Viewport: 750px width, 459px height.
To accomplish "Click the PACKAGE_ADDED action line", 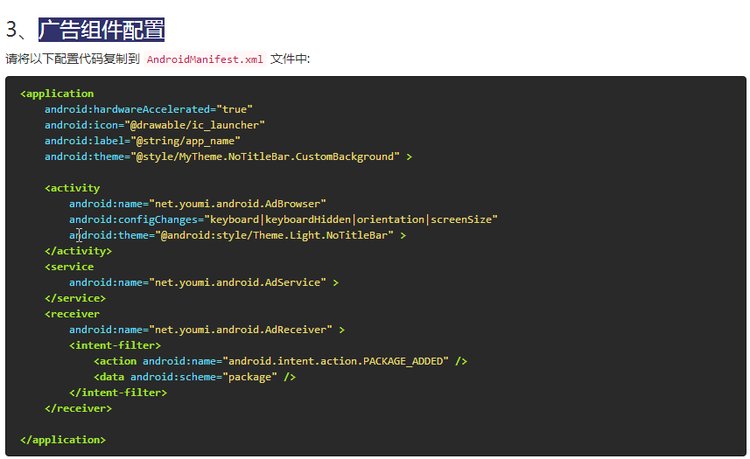I will [280, 361].
